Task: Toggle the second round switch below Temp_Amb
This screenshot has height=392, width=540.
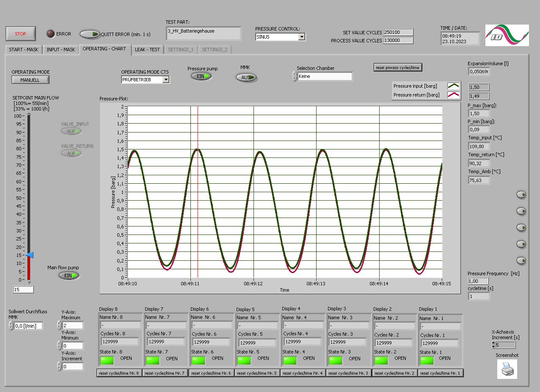Action: (521, 211)
